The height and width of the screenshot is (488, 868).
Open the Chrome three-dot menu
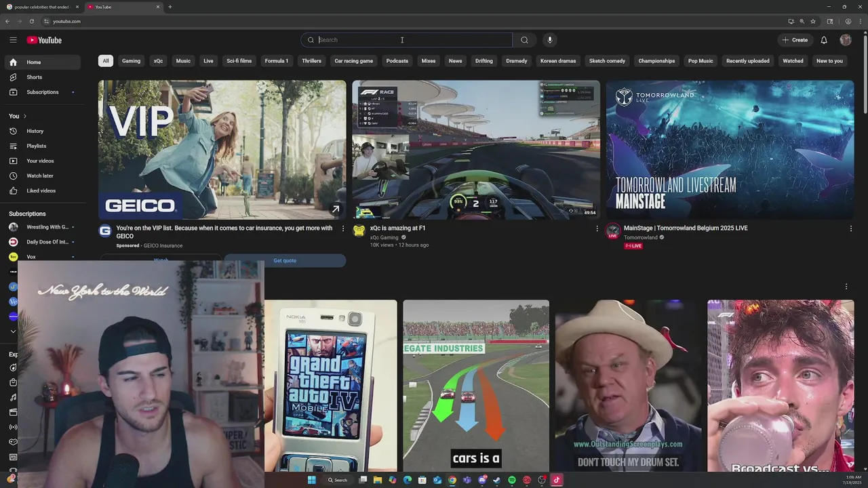pos(860,21)
